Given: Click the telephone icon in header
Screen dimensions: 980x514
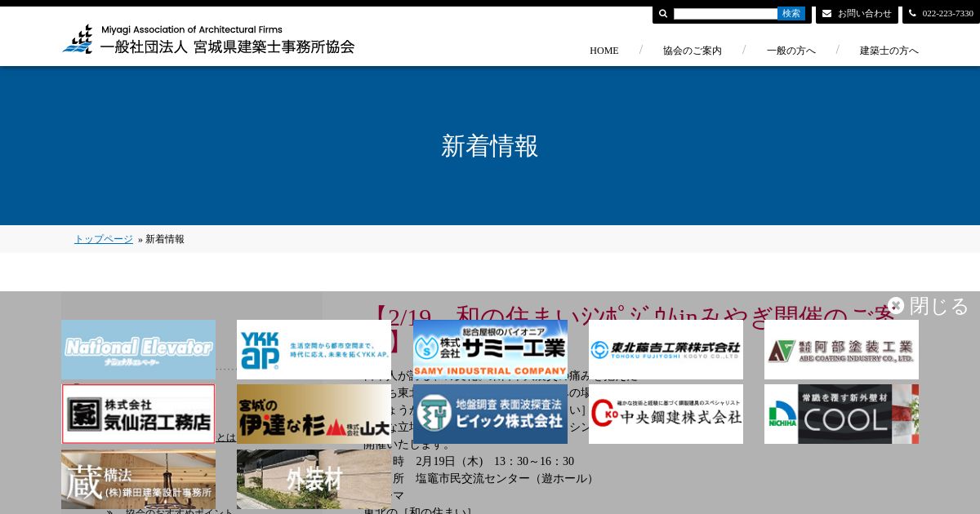Looking at the screenshot, I should pyautogui.click(x=912, y=14).
